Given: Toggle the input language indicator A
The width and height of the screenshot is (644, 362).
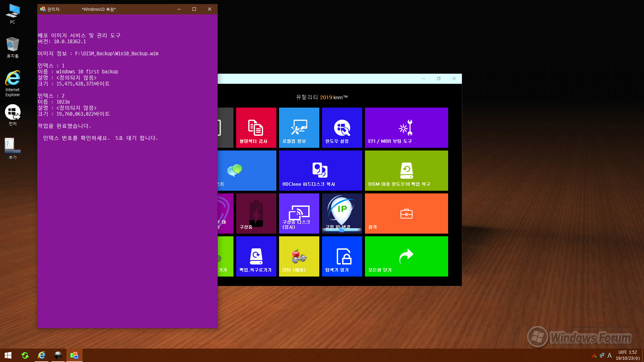Looking at the screenshot, I should [609, 355].
